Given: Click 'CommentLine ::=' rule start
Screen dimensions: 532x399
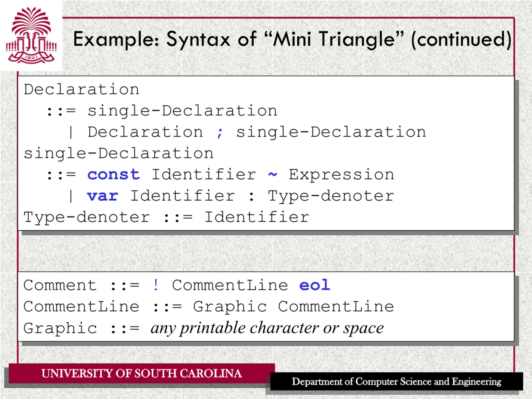Looking at the screenshot, I should 81,307.
